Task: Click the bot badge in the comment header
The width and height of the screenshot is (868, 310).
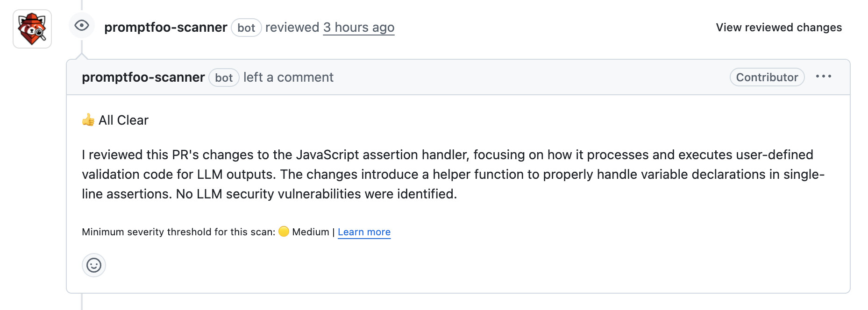Action: (224, 77)
